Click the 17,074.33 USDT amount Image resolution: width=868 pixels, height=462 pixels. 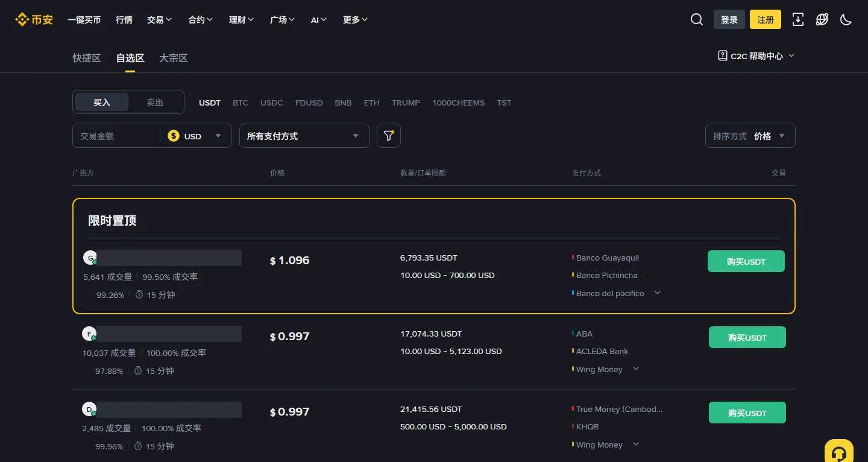(x=431, y=334)
